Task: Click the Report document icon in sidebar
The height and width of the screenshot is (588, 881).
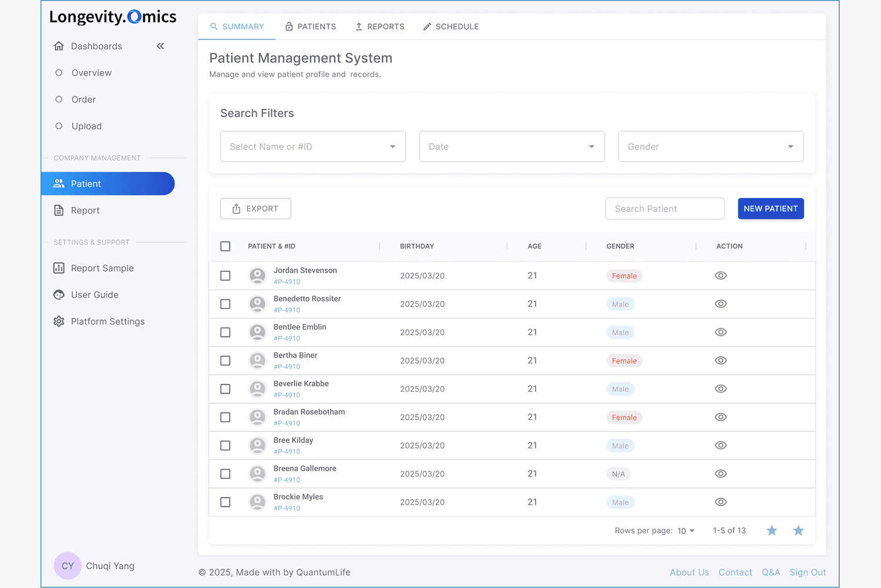Action: tap(59, 210)
